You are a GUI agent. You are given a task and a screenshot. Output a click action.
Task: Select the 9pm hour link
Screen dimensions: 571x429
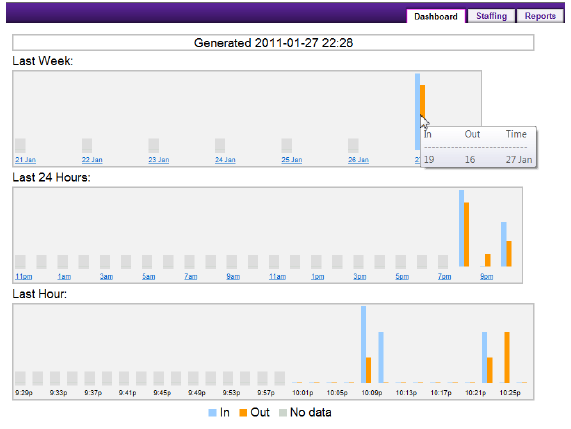point(487,276)
